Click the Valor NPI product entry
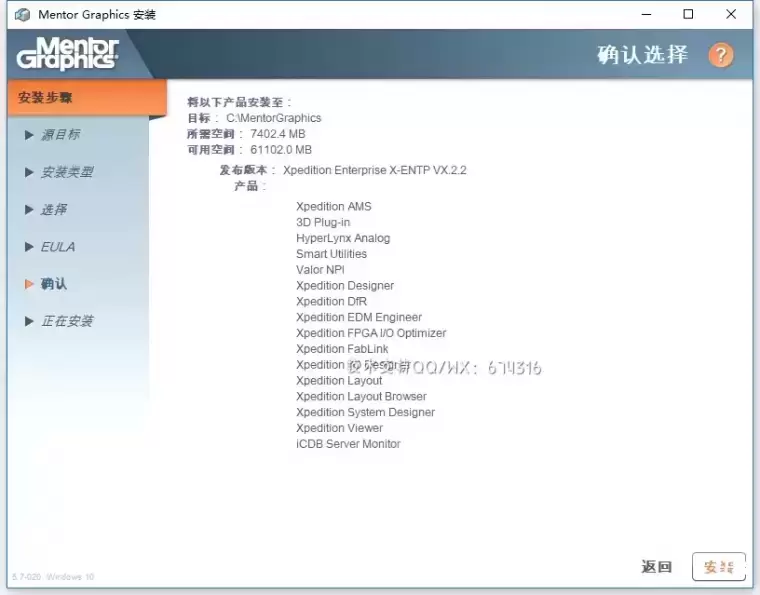Screen dimensions: 760x595 pos(320,270)
